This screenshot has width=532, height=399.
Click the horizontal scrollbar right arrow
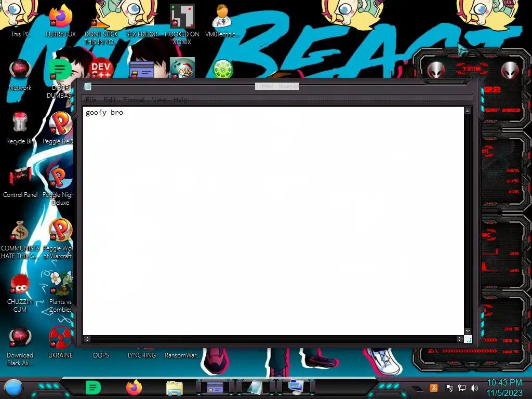(460, 339)
